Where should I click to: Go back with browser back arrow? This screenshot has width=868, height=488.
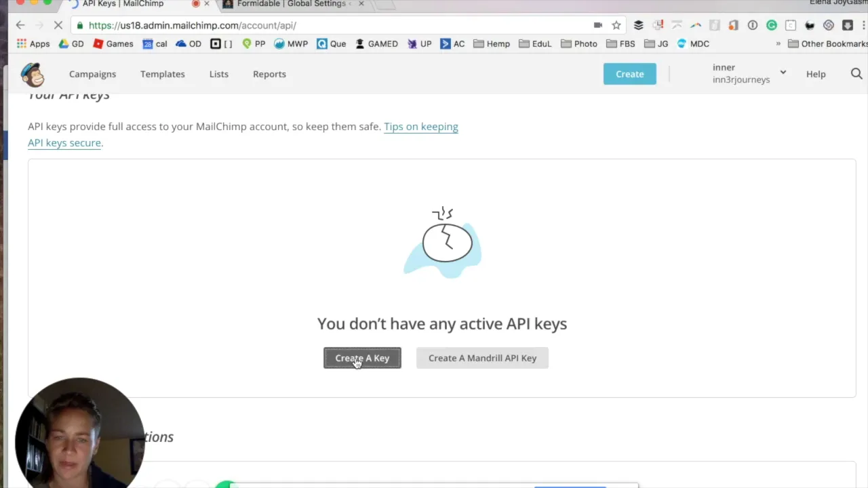coord(20,25)
